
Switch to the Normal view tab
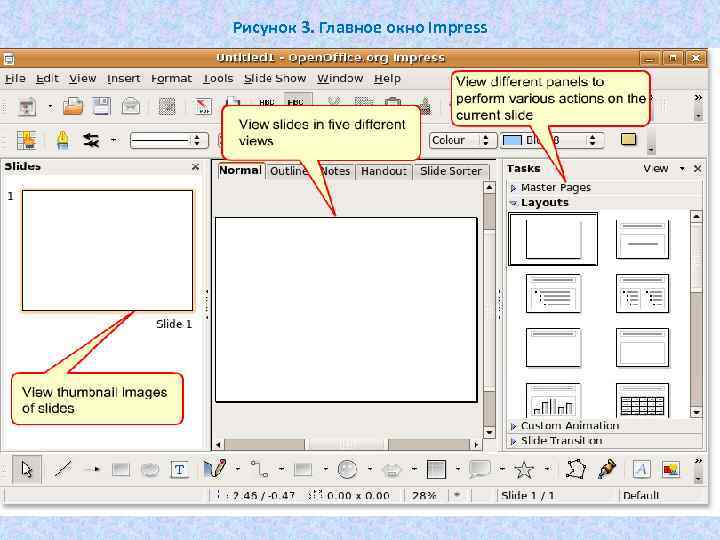[240, 170]
